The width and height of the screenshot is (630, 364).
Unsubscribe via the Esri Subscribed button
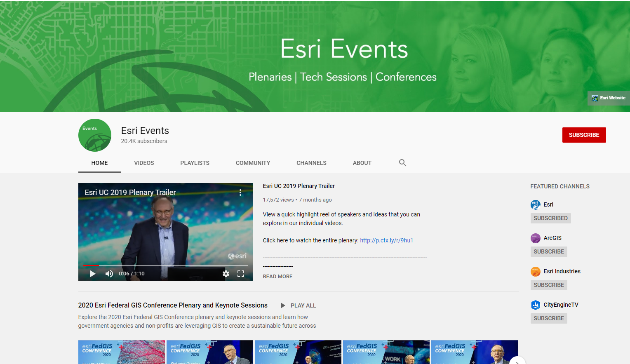tap(551, 218)
